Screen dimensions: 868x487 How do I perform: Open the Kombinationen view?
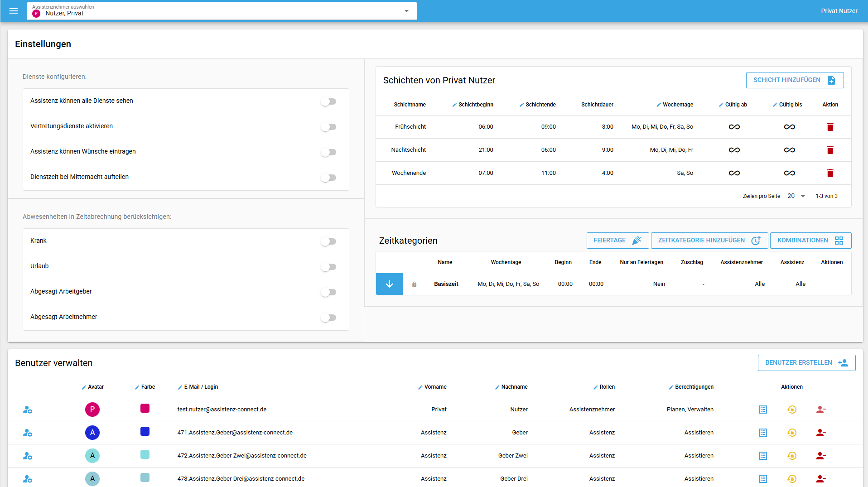(x=810, y=241)
